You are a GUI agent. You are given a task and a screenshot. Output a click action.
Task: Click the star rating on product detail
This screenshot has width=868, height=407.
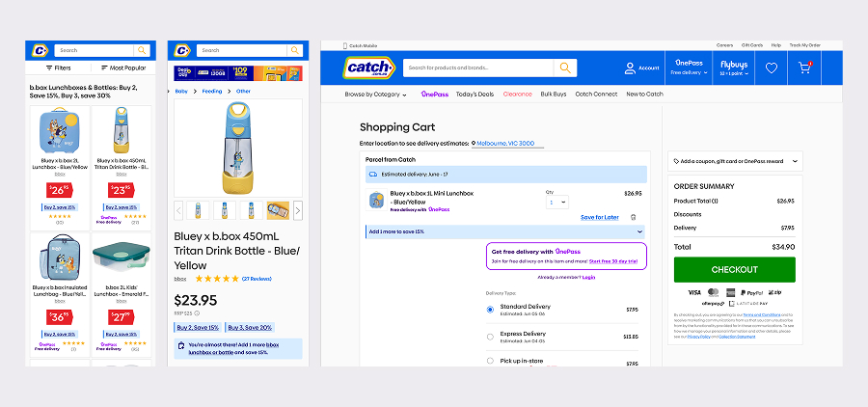(217, 279)
